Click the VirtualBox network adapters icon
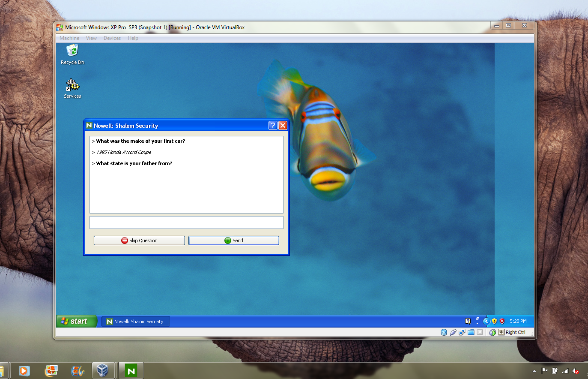This screenshot has height=379, width=588. click(462, 332)
